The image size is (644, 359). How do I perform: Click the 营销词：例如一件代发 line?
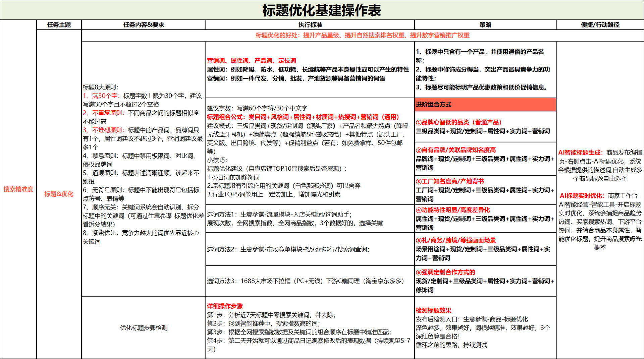pyautogui.click(x=296, y=78)
